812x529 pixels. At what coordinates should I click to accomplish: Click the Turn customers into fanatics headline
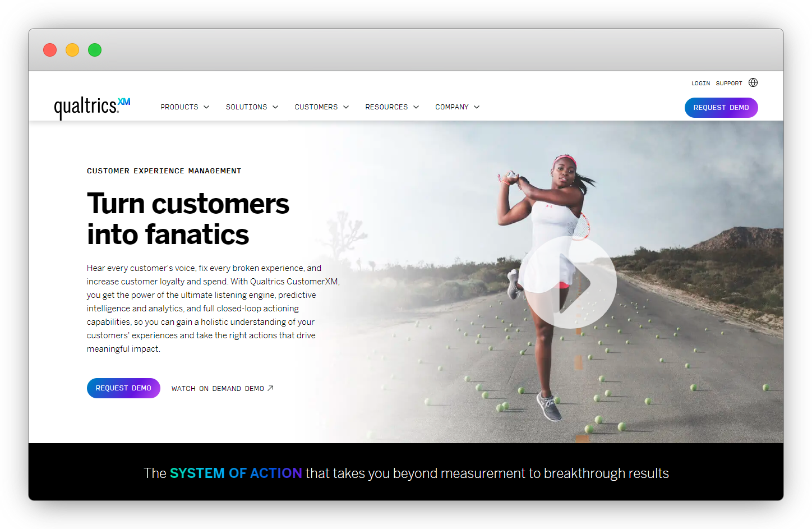(x=188, y=219)
